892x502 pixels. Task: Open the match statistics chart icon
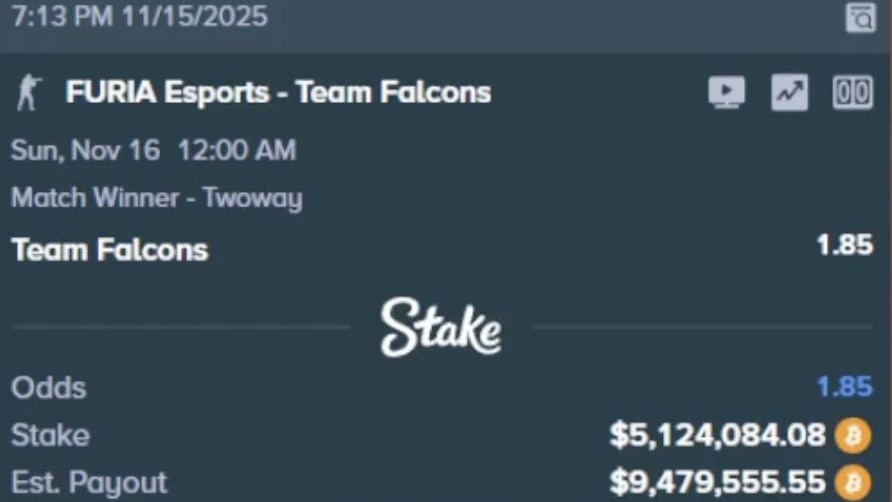click(789, 93)
